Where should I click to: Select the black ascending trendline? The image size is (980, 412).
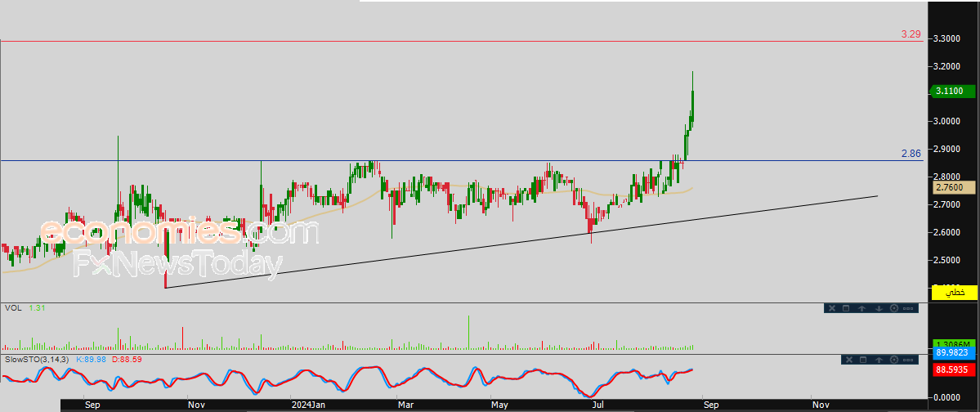(x=521, y=242)
